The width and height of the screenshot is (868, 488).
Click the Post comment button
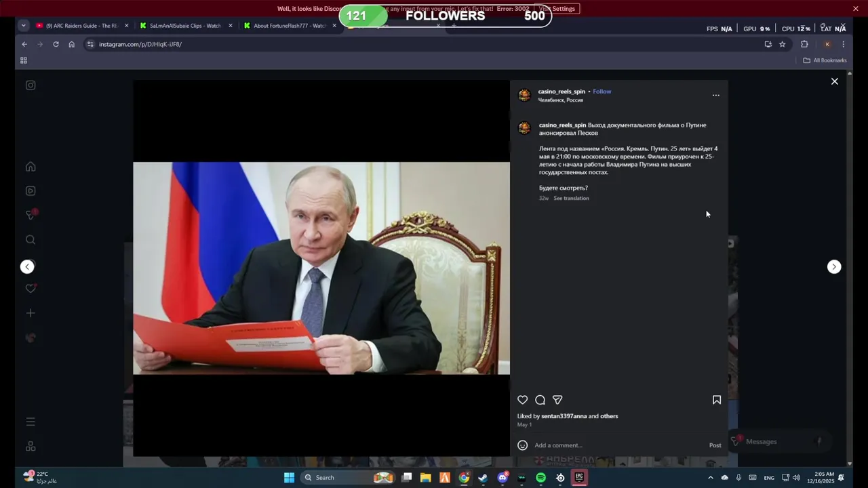pos(715,445)
